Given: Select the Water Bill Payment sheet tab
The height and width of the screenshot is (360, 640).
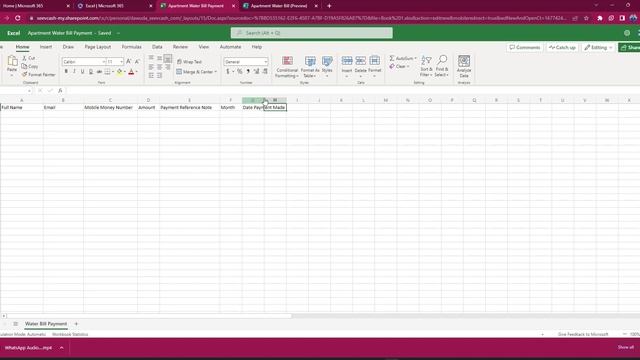Looking at the screenshot, I should pos(46,324).
